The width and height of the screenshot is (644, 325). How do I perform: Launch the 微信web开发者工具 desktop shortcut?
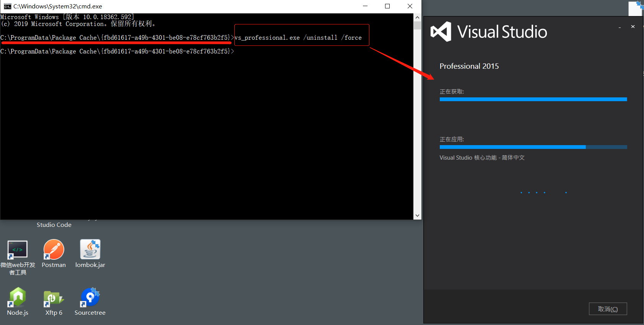pos(18,257)
